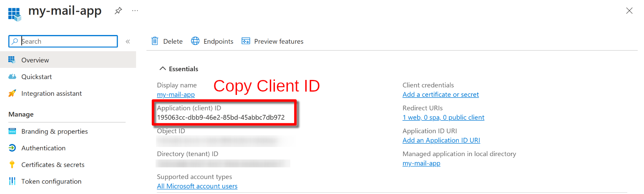The width and height of the screenshot is (644, 194).
Task: Click the Preview features icon
Action: (x=246, y=41)
